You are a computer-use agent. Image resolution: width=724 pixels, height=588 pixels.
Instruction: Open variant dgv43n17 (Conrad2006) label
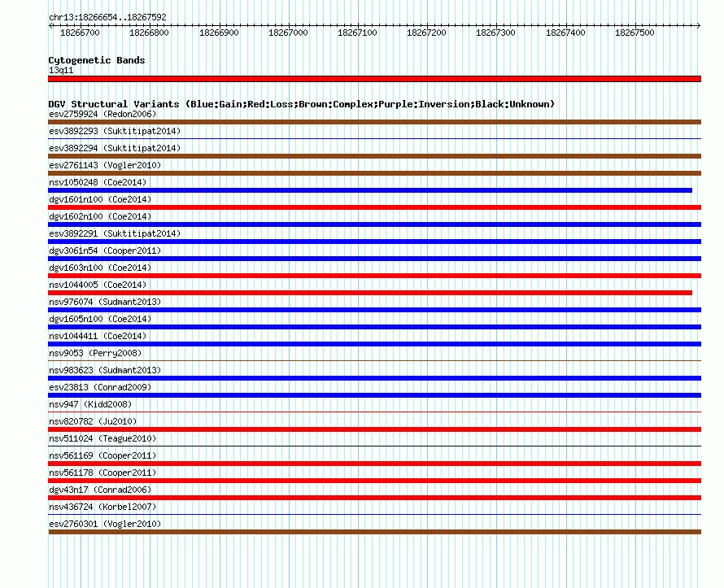[x=100, y=490]
